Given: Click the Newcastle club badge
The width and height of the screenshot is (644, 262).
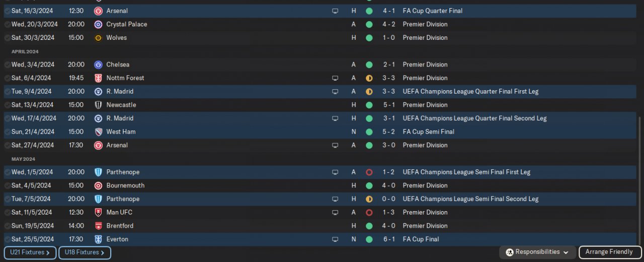Looking at the screenshot, I should [98, 105].
